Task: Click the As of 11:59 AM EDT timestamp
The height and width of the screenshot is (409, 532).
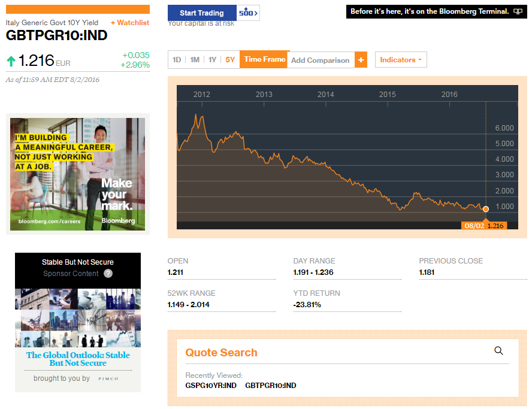Action: tap(53, 80)
